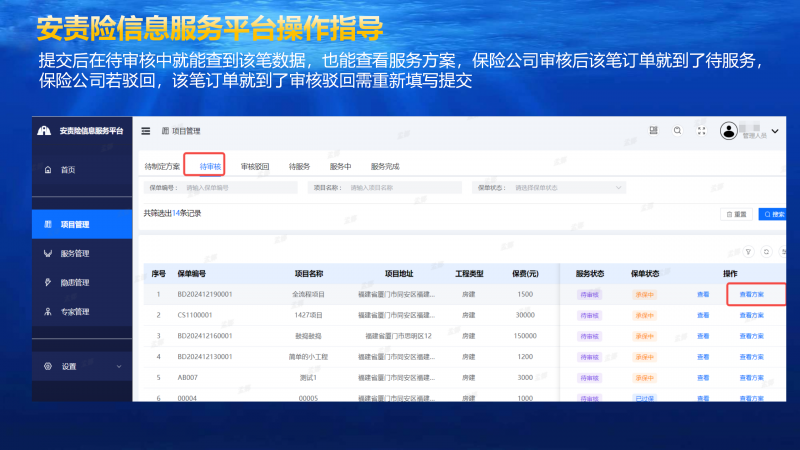
Task: Open the table filter funnel icon
Action: pyautogui.click(x=748, y=252)
